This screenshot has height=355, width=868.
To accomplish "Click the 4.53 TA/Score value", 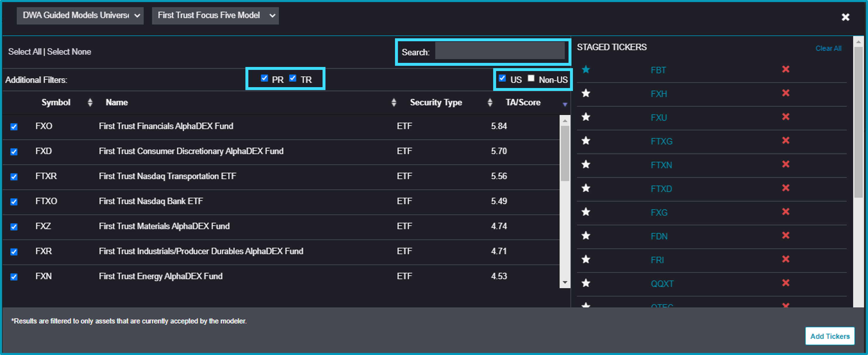I will pyautogui.click(x=499, y=276).
